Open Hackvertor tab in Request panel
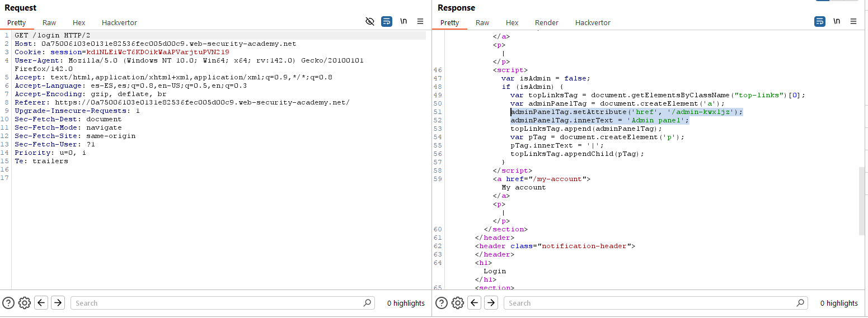The height and width of the screenshot is (318, 868). [x=119, y=23]
